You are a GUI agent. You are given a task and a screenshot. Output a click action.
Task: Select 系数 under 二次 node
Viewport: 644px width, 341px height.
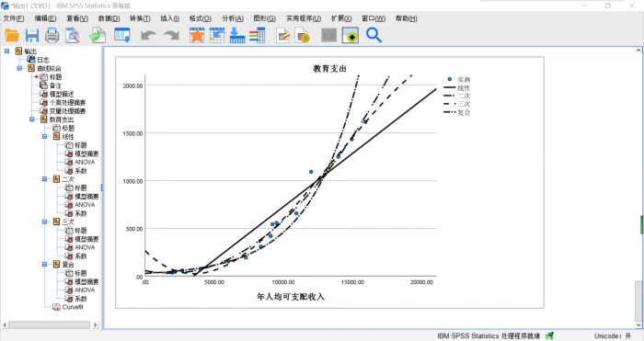pyautogui.click(x=81, y=213)
